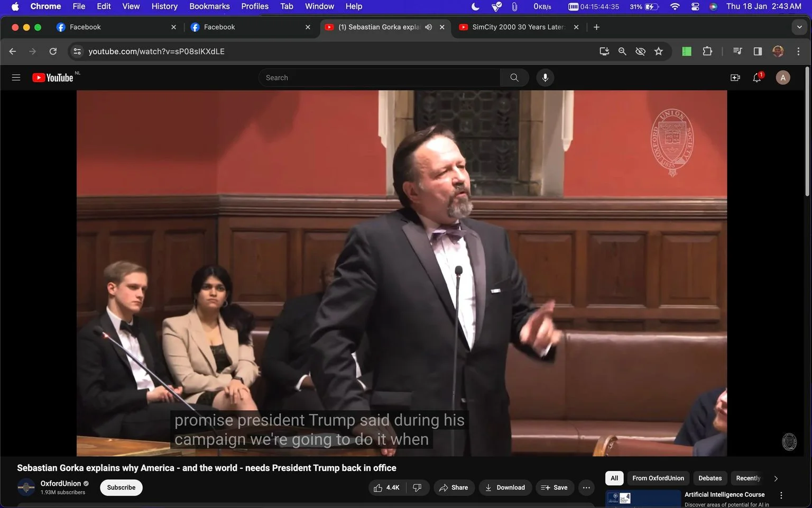This screenshot has width=812, height=508.
Task: View site information icon in address bar
Action: [x=77, y=51]
